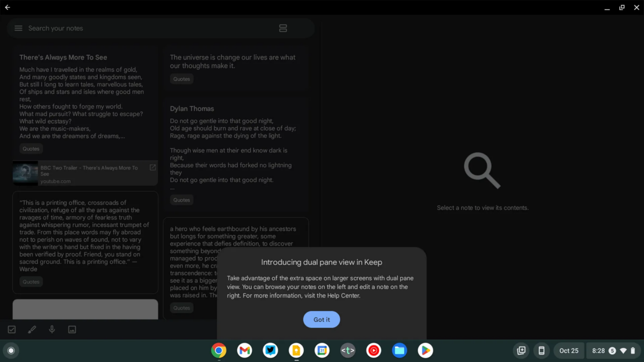Record a new voice note with the microphone
Screen dimensions: 644x362
click(52, 329)
